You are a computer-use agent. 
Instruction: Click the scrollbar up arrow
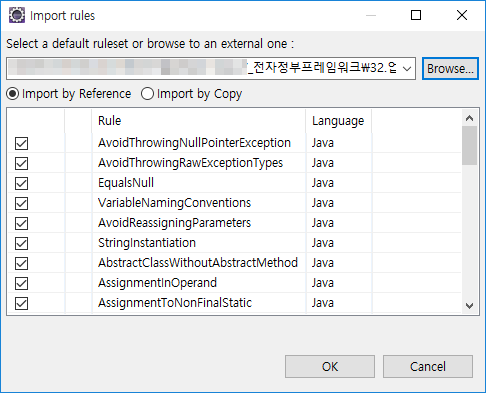coord(470,118)
